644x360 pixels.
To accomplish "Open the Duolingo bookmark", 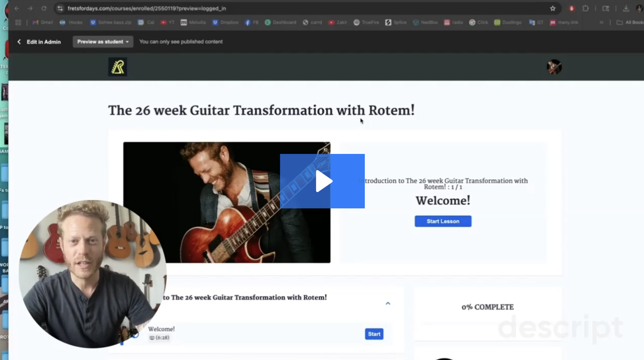I will (508, 22).
